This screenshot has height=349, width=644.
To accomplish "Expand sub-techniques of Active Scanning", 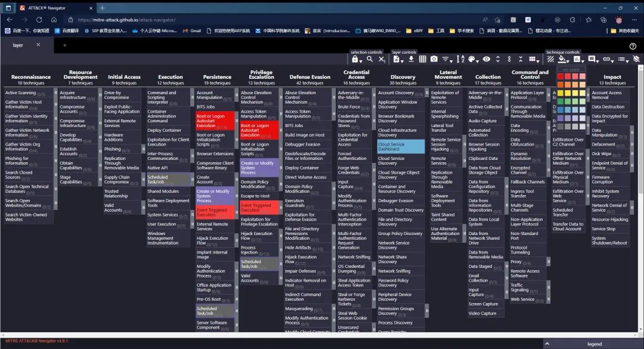I will click(x=55, y=93).
